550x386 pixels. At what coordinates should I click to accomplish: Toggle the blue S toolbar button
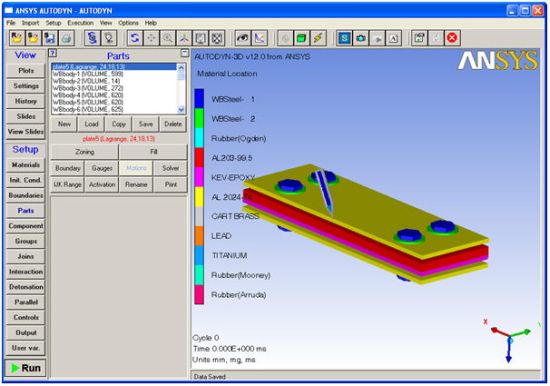344,38
